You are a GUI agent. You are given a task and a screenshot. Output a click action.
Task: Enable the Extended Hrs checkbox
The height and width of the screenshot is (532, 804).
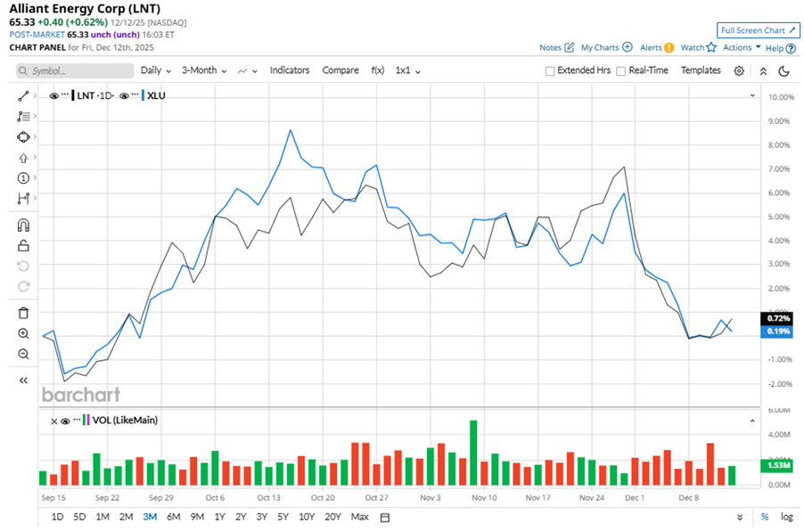pyautogui.click(x=550, y=70)
